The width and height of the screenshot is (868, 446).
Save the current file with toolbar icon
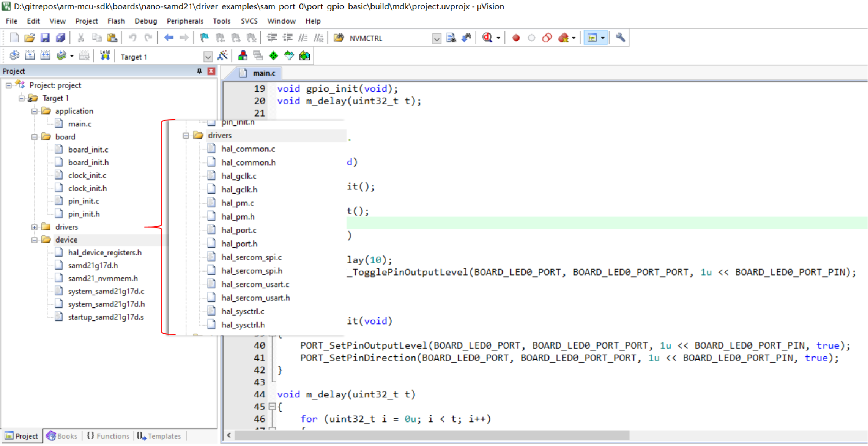pyautogui.click(x=45, y=38)
